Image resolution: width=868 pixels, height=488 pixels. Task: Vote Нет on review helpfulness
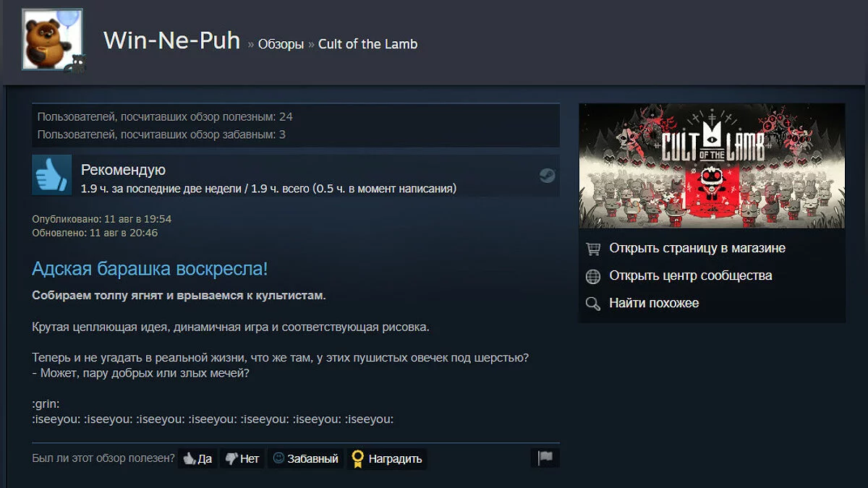point(242,458)
